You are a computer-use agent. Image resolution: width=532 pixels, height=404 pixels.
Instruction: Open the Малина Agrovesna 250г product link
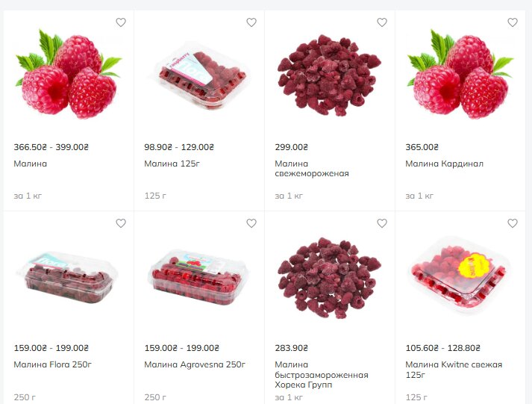point(195,364)
